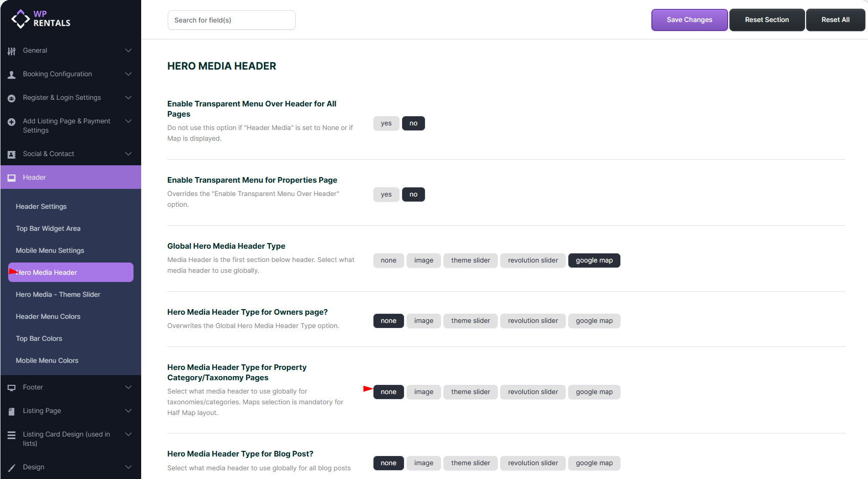Click the Register & Login Settings icon
The height and width of the screenshot is (479, 868).
[11, 98]
